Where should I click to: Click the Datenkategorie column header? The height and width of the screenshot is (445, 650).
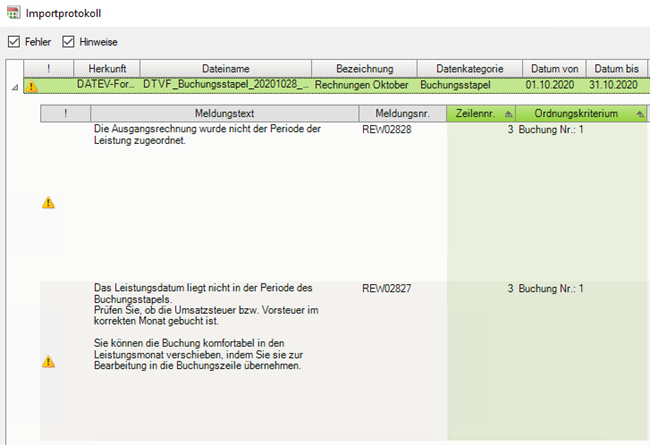coord(468,68)
